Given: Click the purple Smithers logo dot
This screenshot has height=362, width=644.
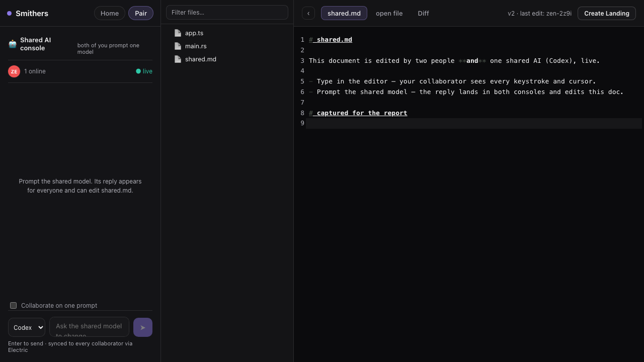Looking at the screenshot, I should pyautogui.click(x=9, y=14).
